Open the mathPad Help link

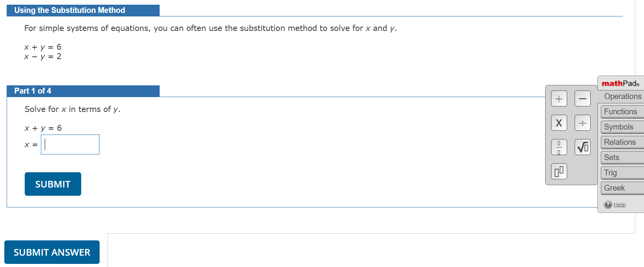(x=619, y=204)
